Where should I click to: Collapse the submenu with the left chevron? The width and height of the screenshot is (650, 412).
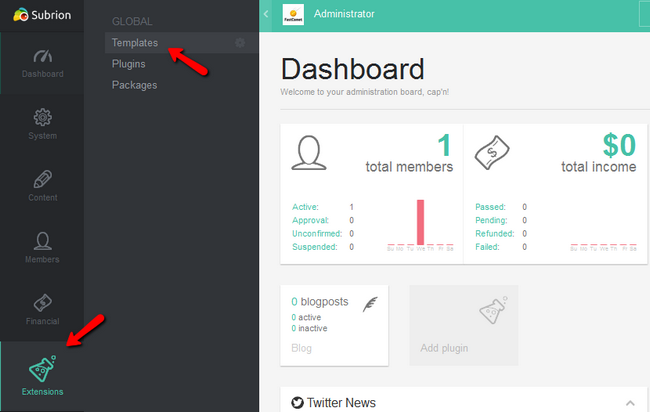(x=266, y=15)
